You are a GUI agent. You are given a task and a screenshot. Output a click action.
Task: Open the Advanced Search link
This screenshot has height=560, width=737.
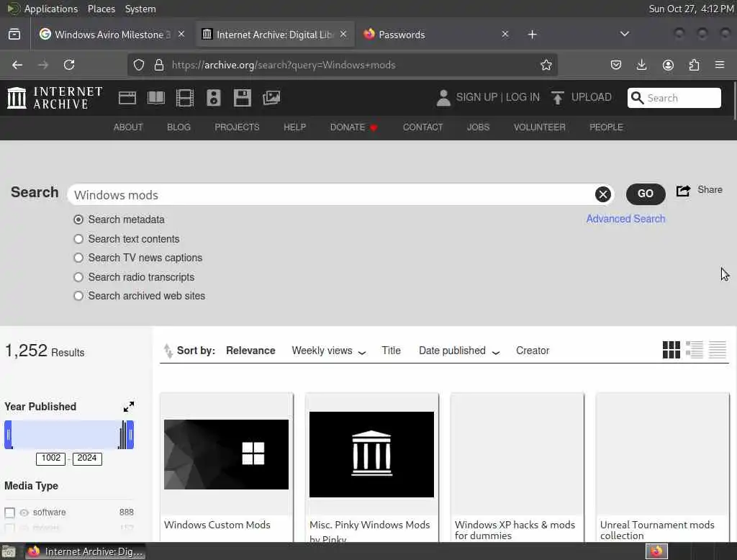pos(625,219)
